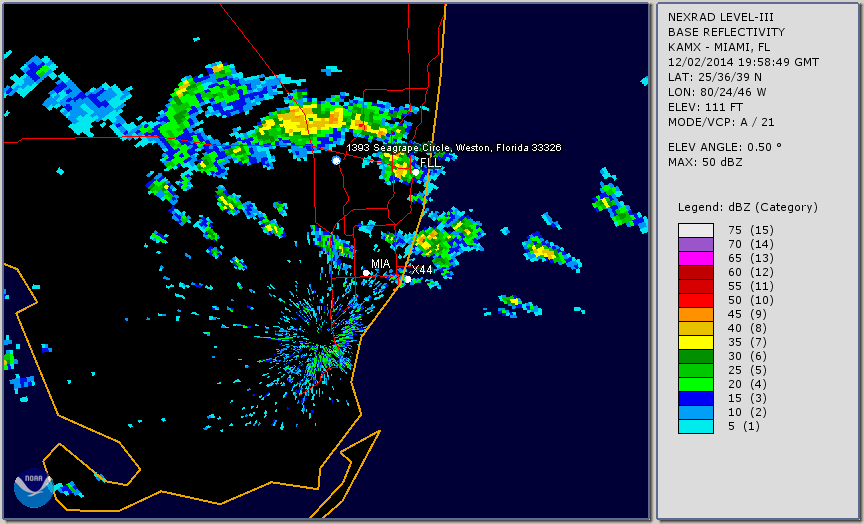Select the 55 dBZ legend swatch
864x524 pixels.
(x=695, y=287)
